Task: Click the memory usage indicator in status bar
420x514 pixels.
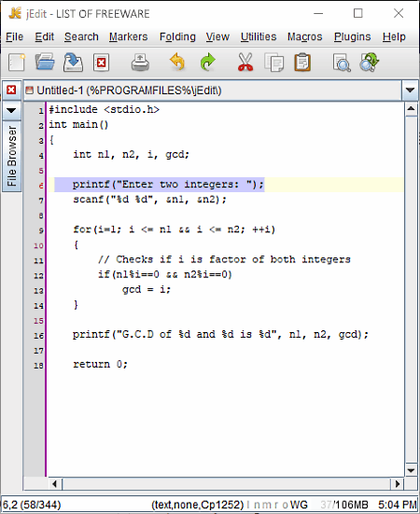Action: [x=344, y=505]
